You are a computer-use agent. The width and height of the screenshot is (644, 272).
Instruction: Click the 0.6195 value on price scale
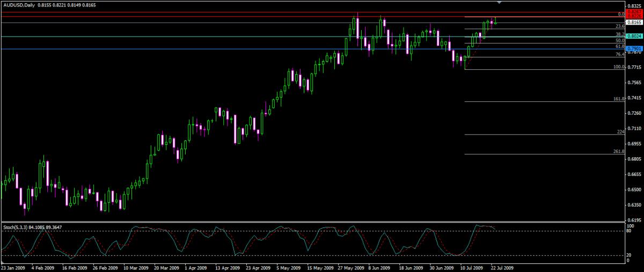[x=634, y=220]
